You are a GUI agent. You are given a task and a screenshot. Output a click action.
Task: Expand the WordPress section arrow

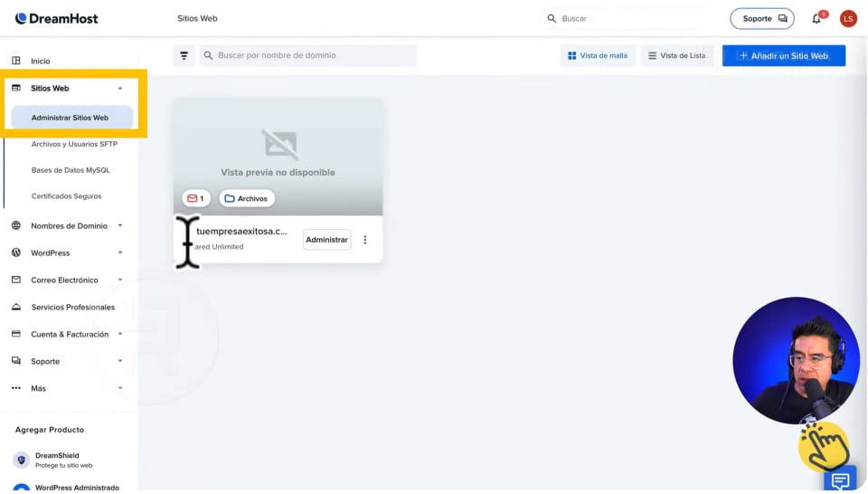pyautogui.click(x=120, y=252)
